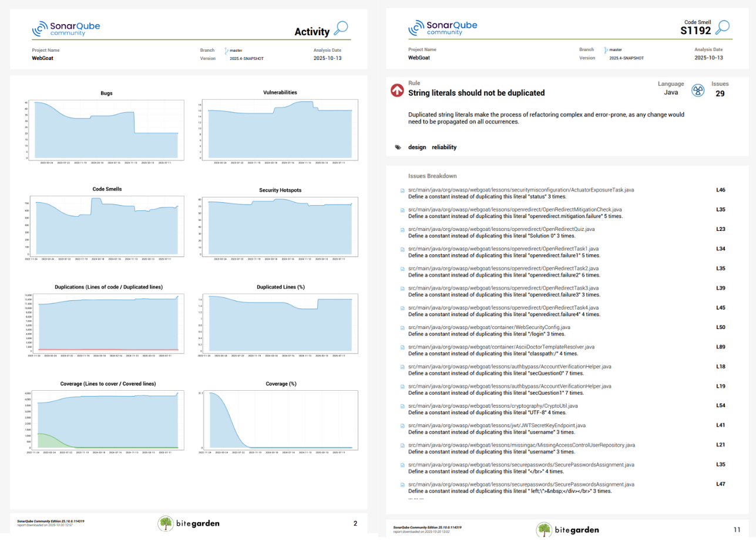
Task: Click the bitegarden tree logo on page 2 footer
Action: (x=166, y=523)
